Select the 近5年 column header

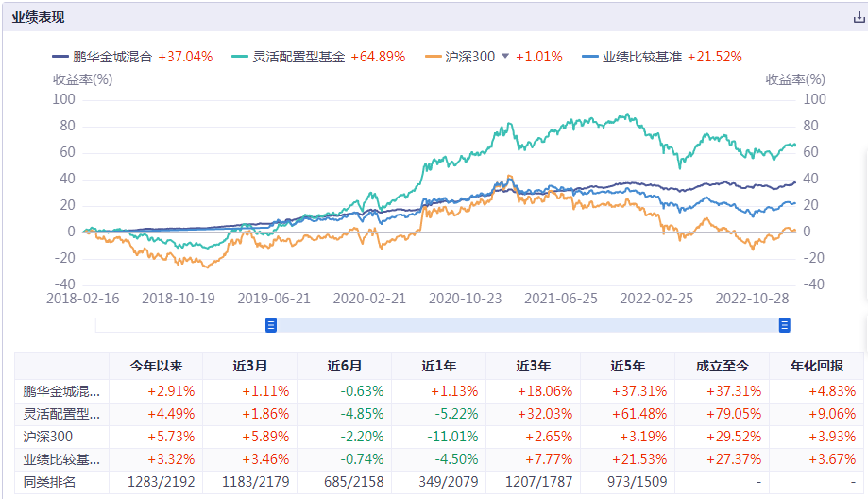[x=627, y=367]
